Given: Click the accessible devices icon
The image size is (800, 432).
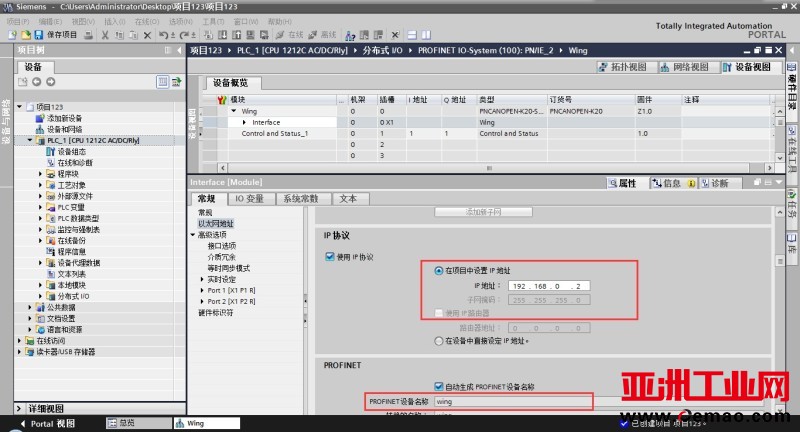Looking at the screenshot, I should click(350, 35).
